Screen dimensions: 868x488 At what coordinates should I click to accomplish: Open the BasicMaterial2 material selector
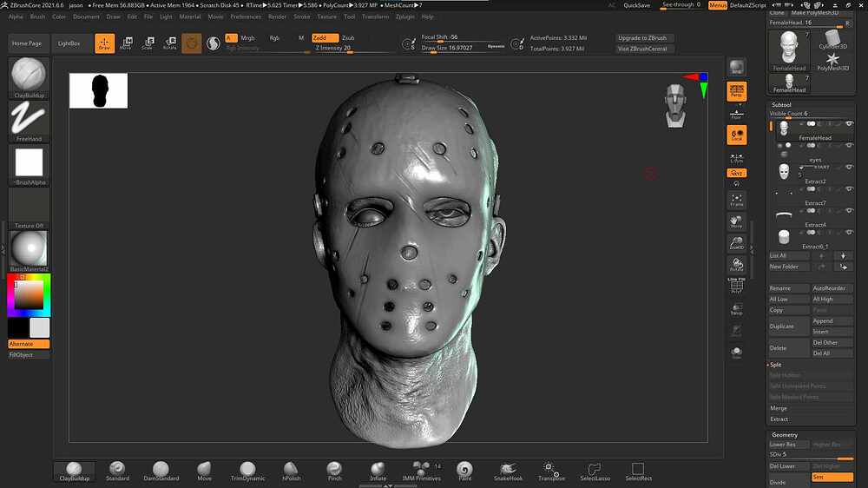pyautogui.click(x=29, y=252)
